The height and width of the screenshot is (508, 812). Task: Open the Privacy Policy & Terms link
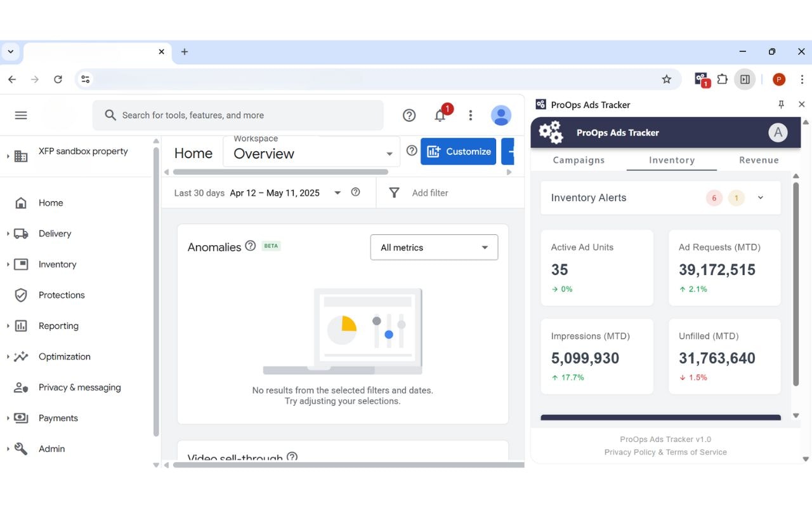pos(665,452)
